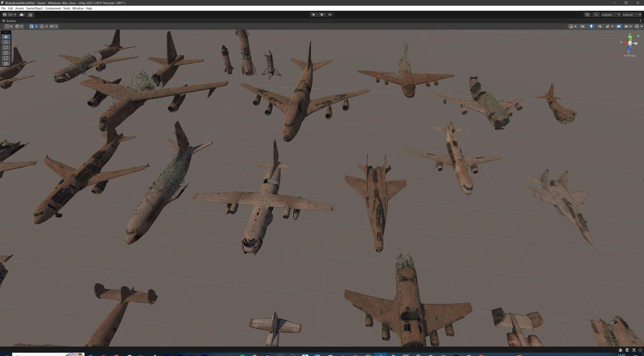The height and width of the screenshot is (356, 644).
Task: Select the Move tool in the tools overlay
Action: coord(6,42)
